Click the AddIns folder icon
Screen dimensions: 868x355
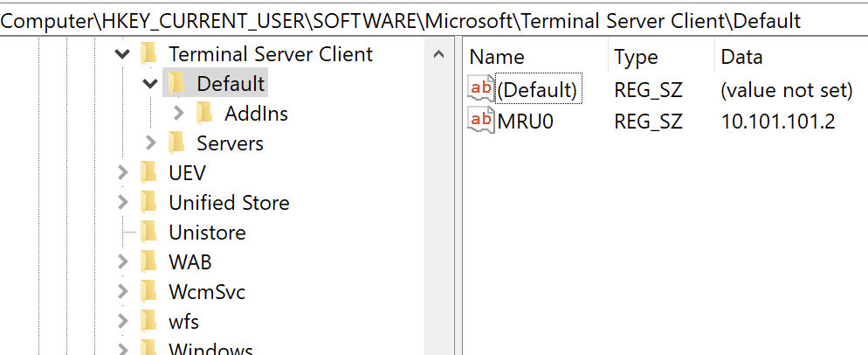204,113
